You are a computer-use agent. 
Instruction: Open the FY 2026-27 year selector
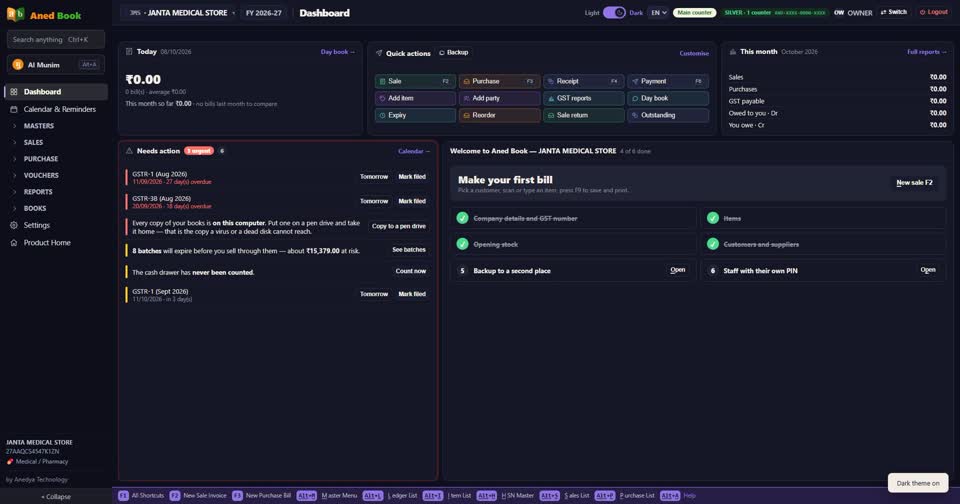(x=264, y=13)
